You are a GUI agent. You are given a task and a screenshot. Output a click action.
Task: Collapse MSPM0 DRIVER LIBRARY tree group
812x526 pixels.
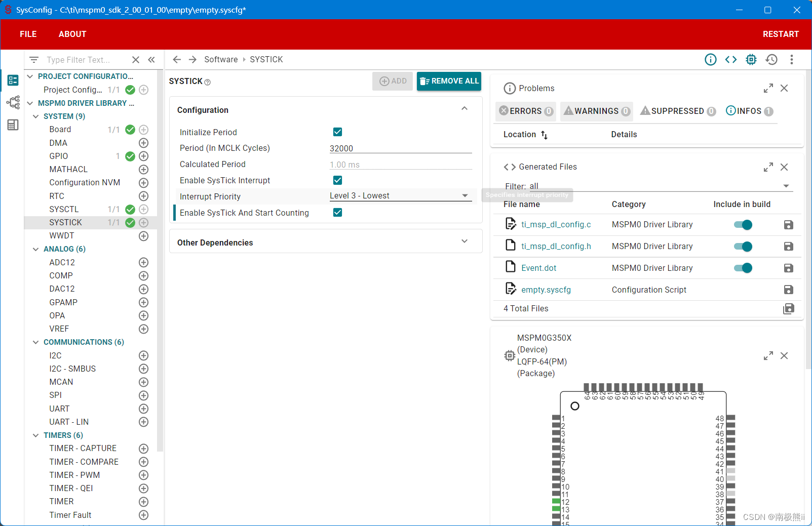30,103
